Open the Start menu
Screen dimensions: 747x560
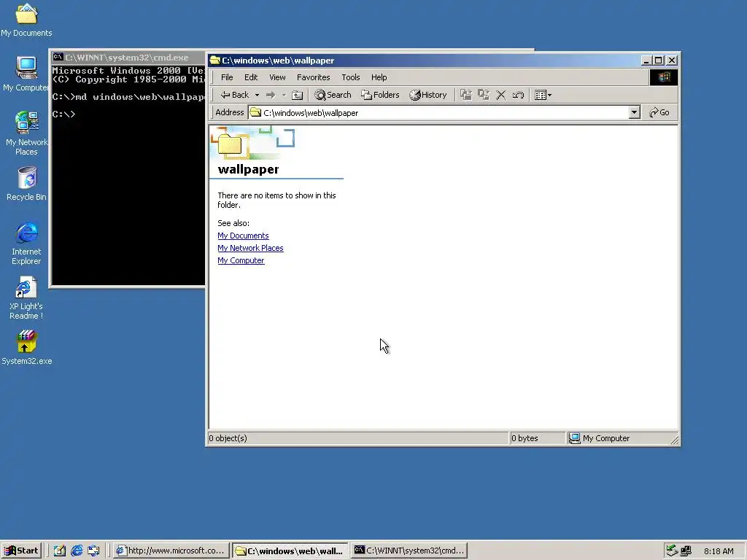point(21,551)
